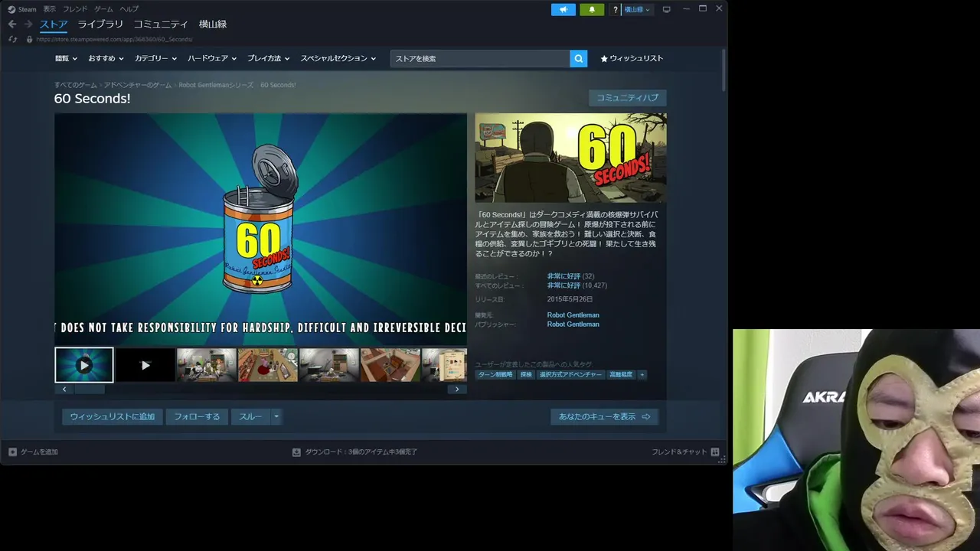Go forward with the right arrow icon
Screen dimensions: 980x551
click(28, 24)
